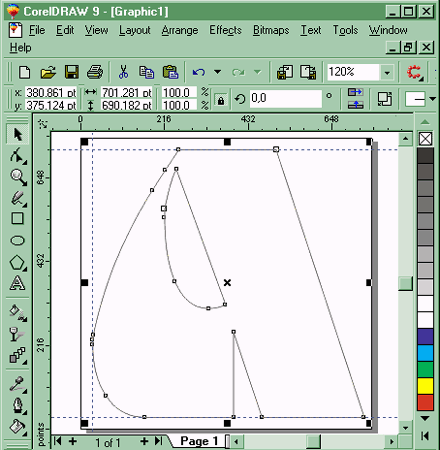Select the Interactive Transparency glass tool
This screenshot has width=440, height=450.
point(17,334)
